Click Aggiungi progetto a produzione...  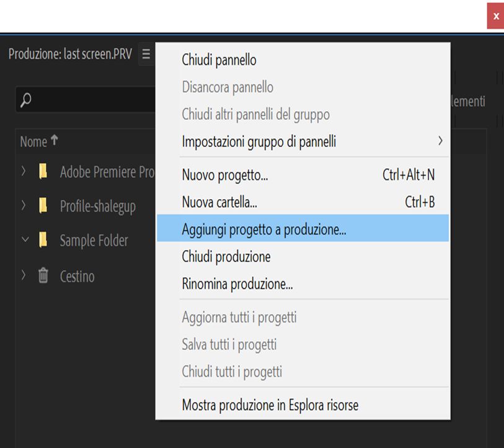(x=264, y=229)
